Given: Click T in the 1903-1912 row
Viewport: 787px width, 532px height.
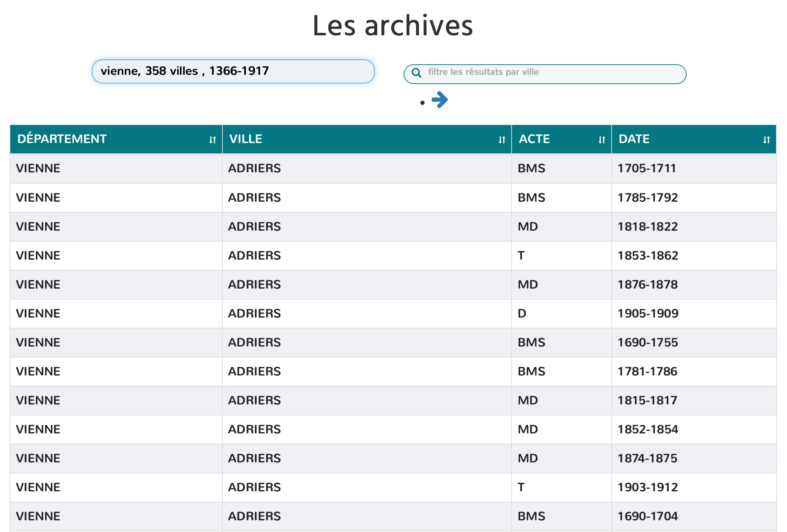Looking at the screenshot, I should pyautogui.click(x=521, y=487).
